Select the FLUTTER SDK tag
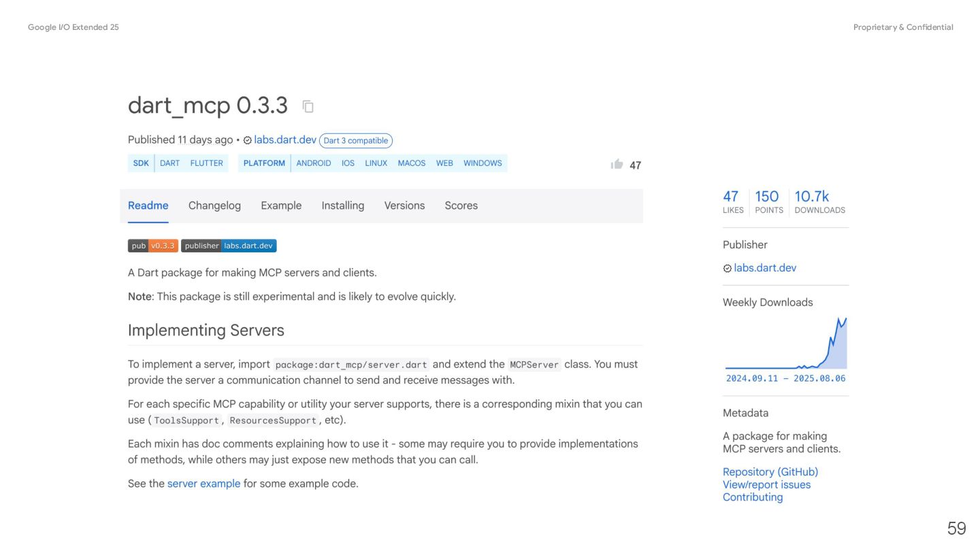Image resolution: width=980 pixels, height=551 pixels. point(207,163)
